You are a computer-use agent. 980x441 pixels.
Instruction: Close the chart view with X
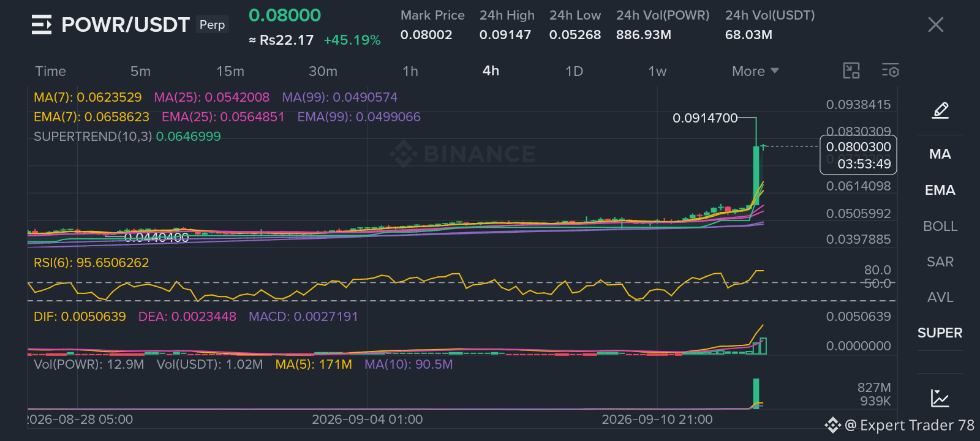click(936, 24)
